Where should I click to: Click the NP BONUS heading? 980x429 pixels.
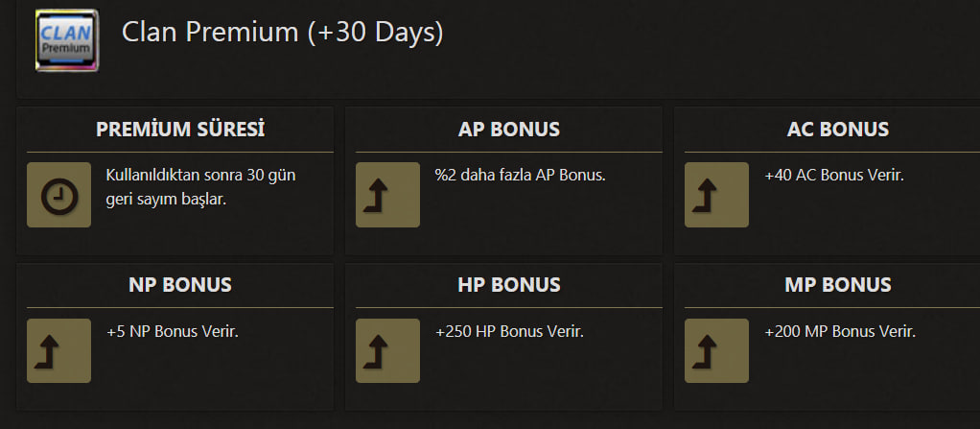pos(180,285)
